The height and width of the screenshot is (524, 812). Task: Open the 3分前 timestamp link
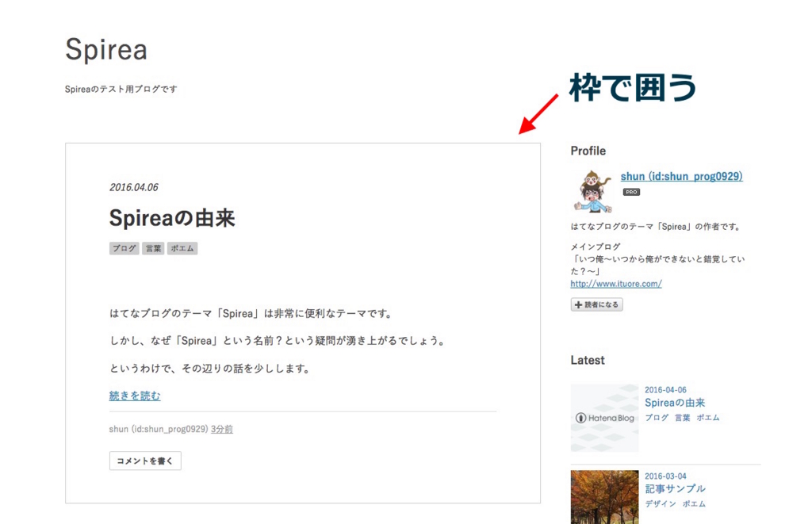tap(222, 429)
